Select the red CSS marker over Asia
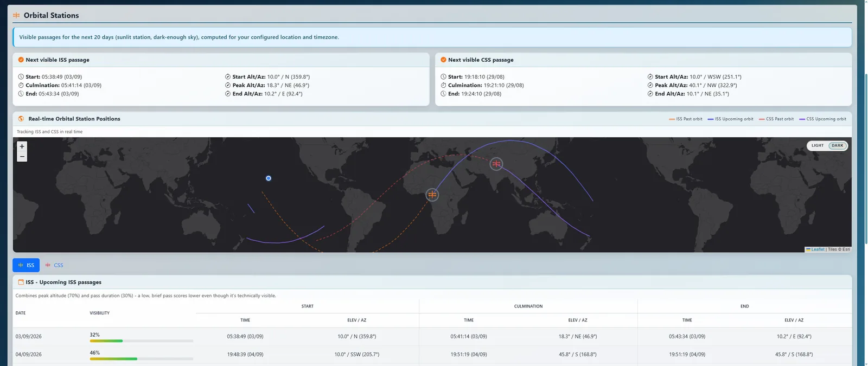868x366 pixels. pyautogui.click(x=496, y=164)
